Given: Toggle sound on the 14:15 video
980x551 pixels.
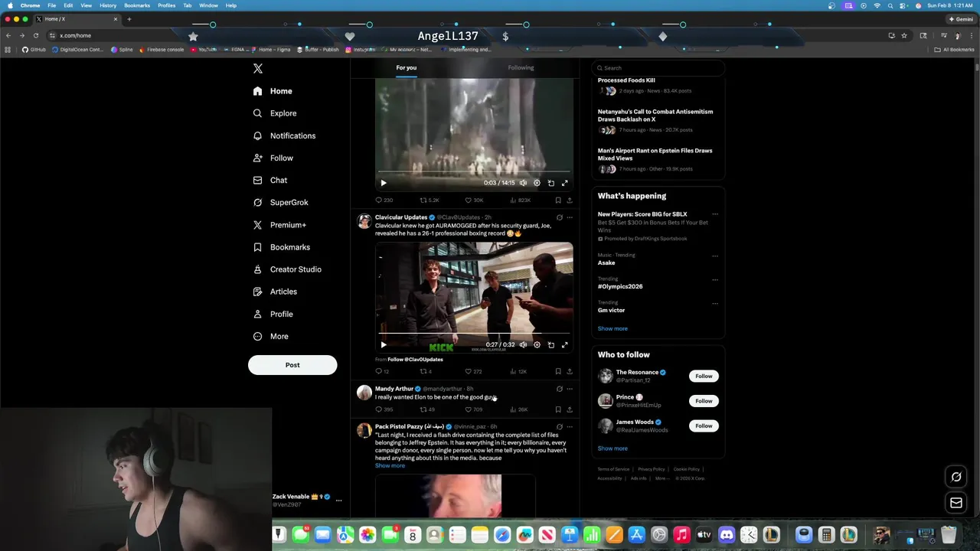Looking at the screenshot, I should [x=523, y=183].
